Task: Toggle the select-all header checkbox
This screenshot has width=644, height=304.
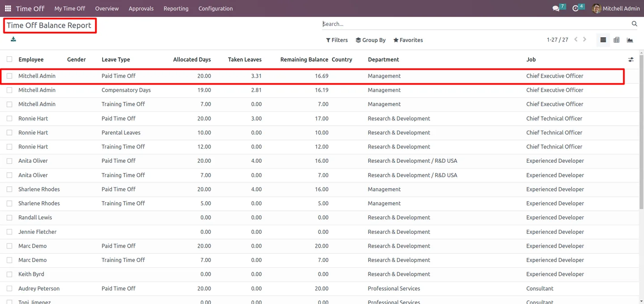Action: point(9,59)
